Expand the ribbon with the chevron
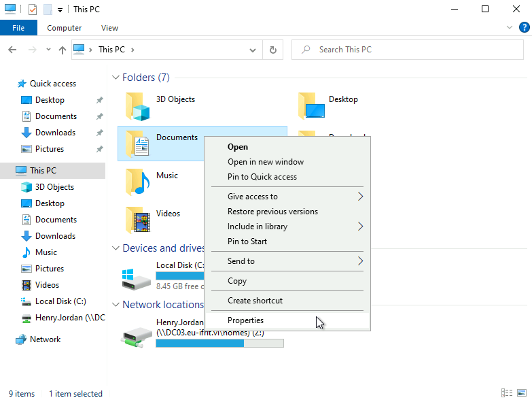 pyautogui.click(x=510, y=27)
